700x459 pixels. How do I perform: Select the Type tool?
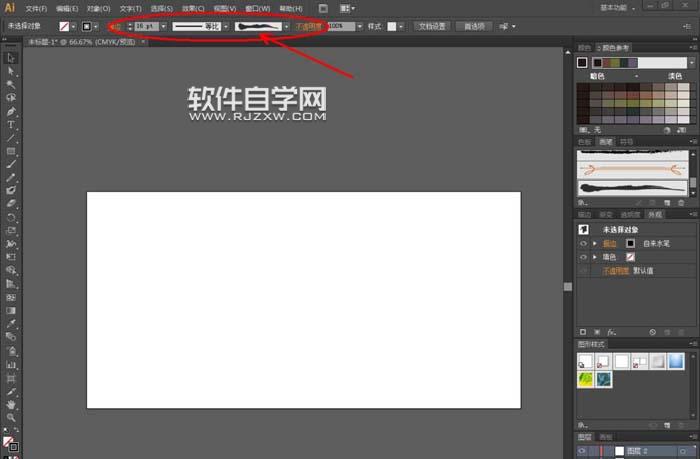[11, 125]
